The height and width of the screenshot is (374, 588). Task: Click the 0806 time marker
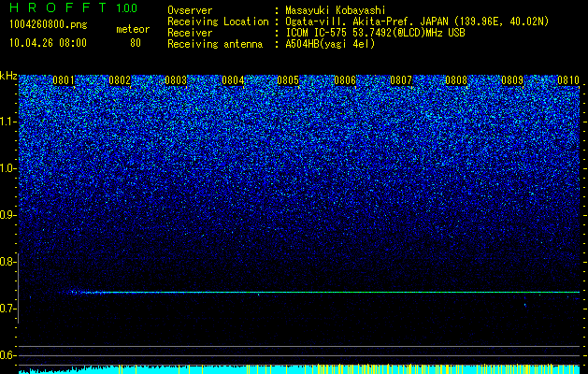[345, 80]
